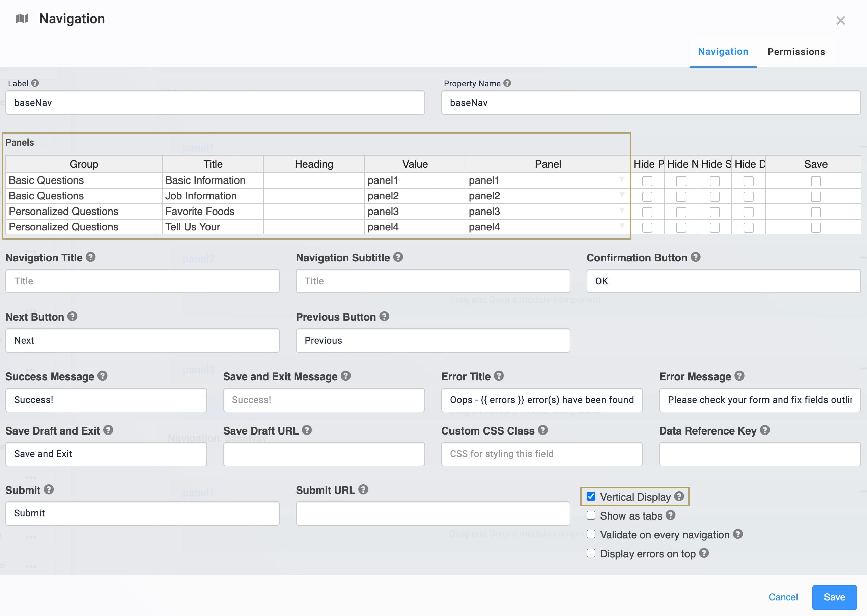Click the Custom CSS Class help icon
This screenshot has width=867, height=616.
pyautogui.click(x=543, y=430)
